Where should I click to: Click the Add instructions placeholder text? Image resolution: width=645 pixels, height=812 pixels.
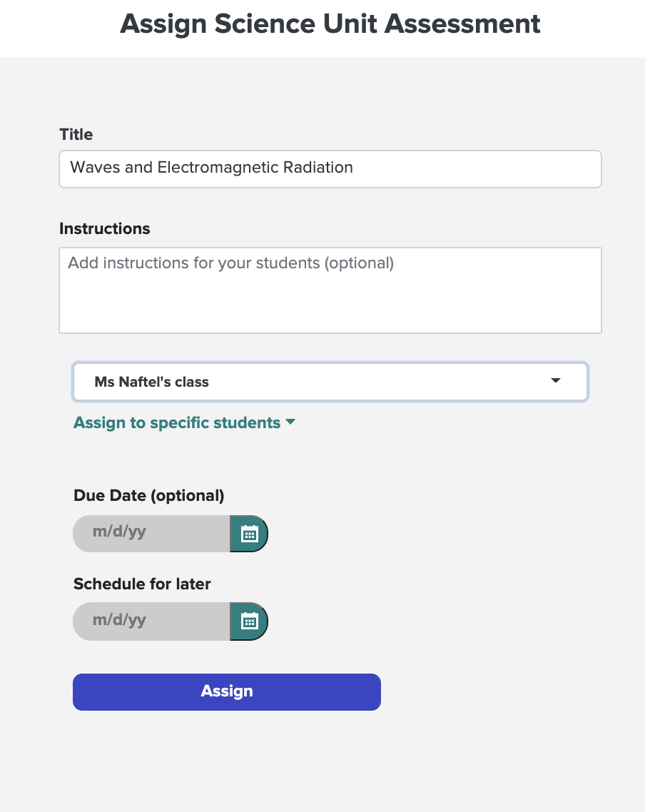tap(231, 263)
